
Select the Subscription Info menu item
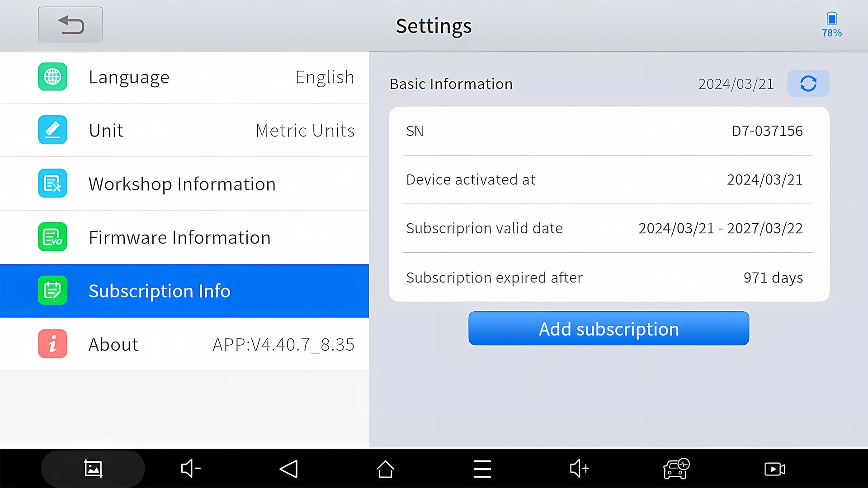point(184,290)
